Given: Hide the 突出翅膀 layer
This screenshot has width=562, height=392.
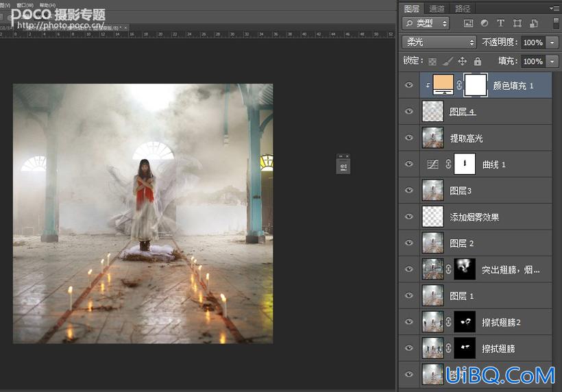Looking at the screenshot, I should coord(409,269).
